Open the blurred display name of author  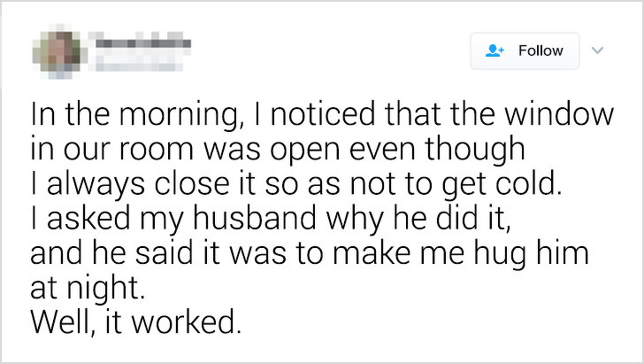point(143,43)
